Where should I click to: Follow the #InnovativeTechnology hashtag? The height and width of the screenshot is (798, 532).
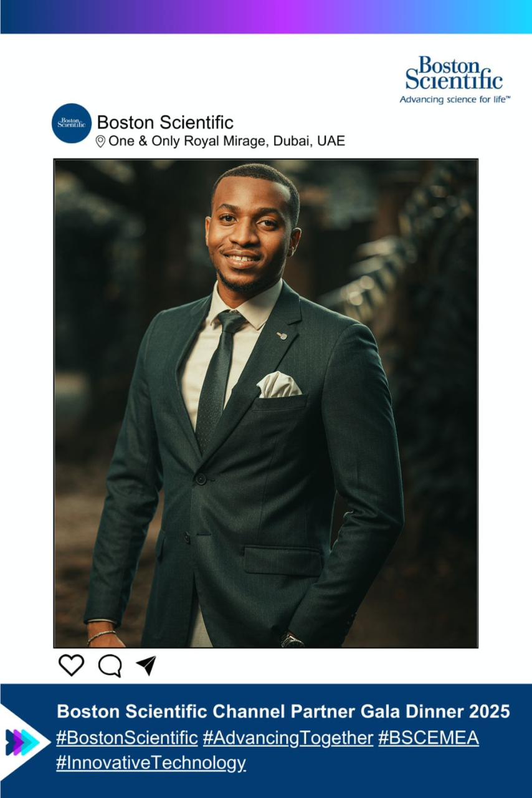point(151,763)
